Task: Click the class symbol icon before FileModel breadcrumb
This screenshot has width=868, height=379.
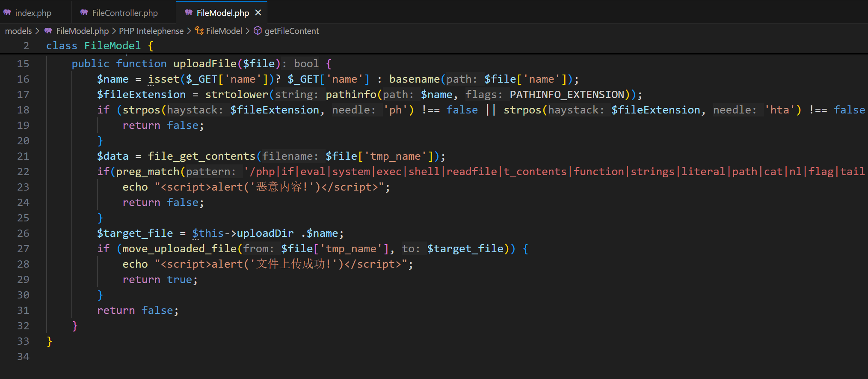Action: click(x=199, y=30)
